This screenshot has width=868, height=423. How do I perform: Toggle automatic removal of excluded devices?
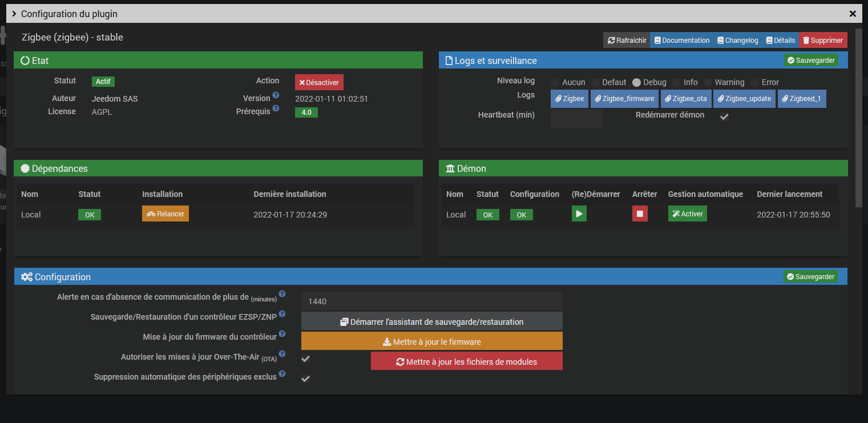click(x=306, y=378)
